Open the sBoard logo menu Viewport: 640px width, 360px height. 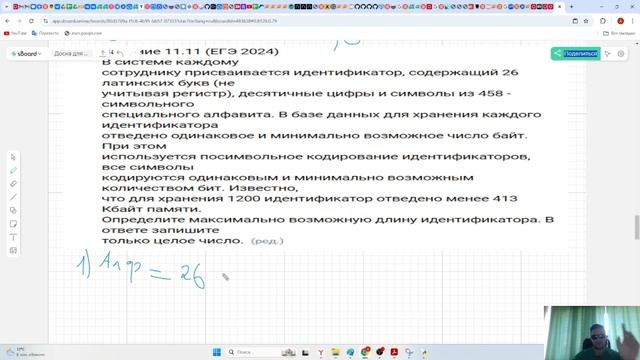pyautogui.click(x=26, y=53)
